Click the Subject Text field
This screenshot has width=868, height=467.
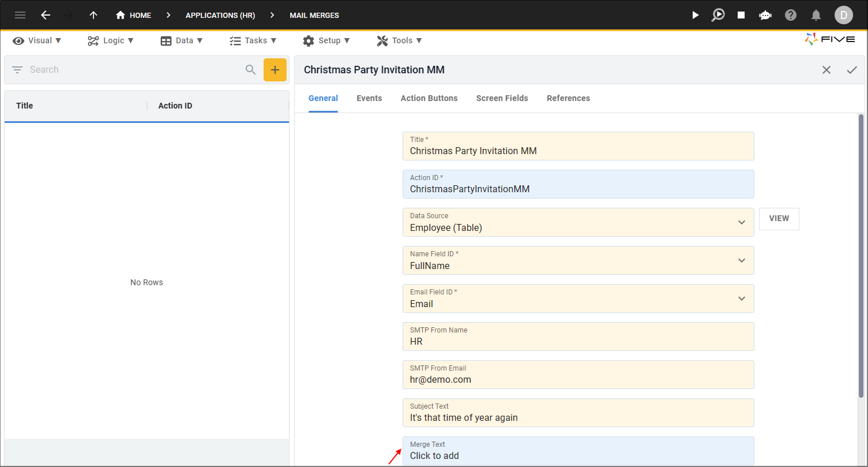click(x=578, y=413)
